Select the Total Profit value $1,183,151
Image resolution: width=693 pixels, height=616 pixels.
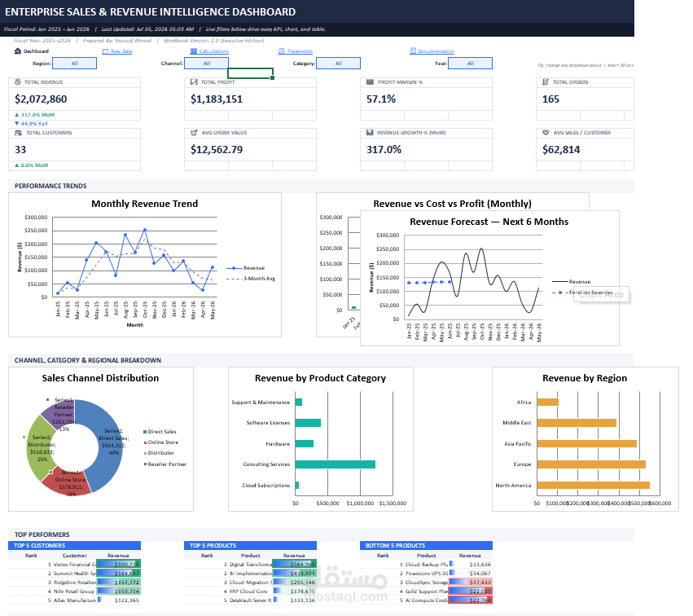pos(217,99)
